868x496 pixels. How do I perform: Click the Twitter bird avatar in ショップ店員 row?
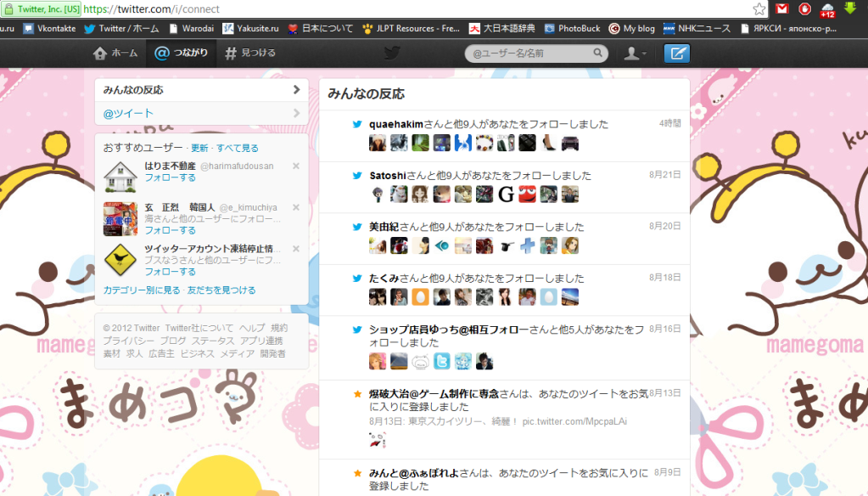pyautogui.click(x=442, y=361)
